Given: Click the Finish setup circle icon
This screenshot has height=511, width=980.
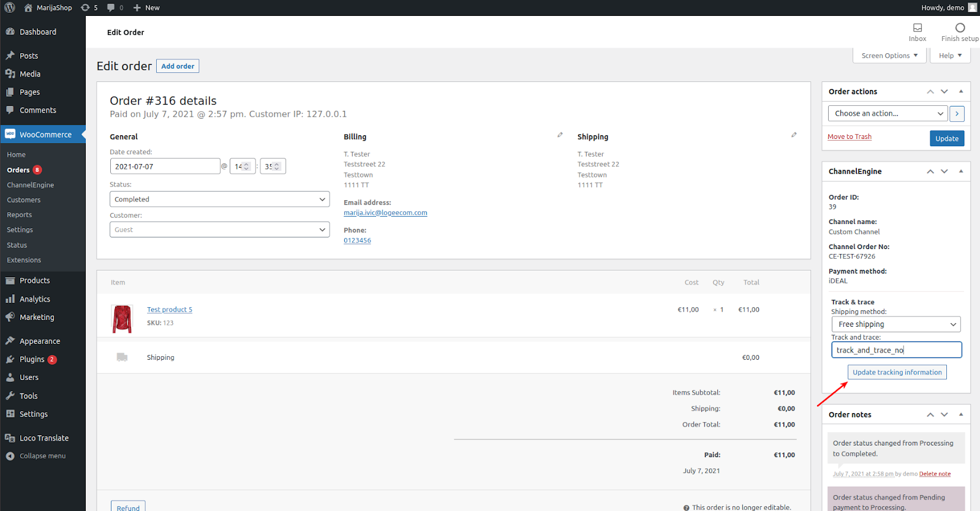Looking at the screenshot, I should [x=960, y=28].
